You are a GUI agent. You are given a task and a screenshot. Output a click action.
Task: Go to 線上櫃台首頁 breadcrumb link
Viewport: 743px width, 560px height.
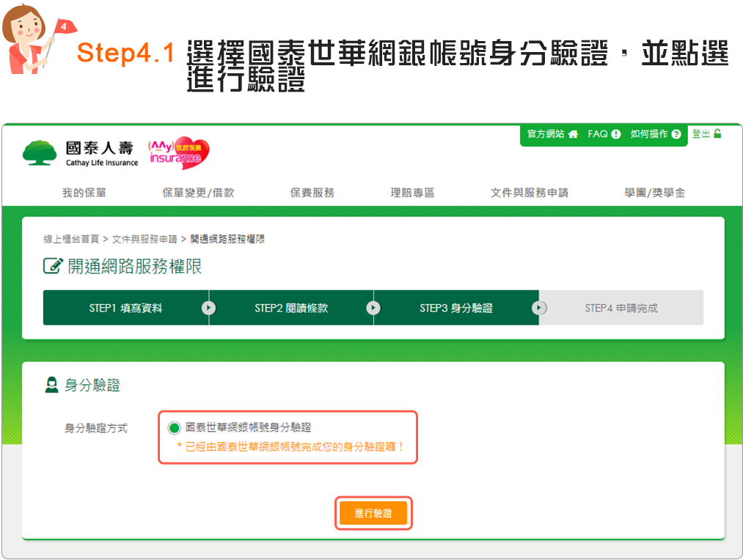pos(71,239)
